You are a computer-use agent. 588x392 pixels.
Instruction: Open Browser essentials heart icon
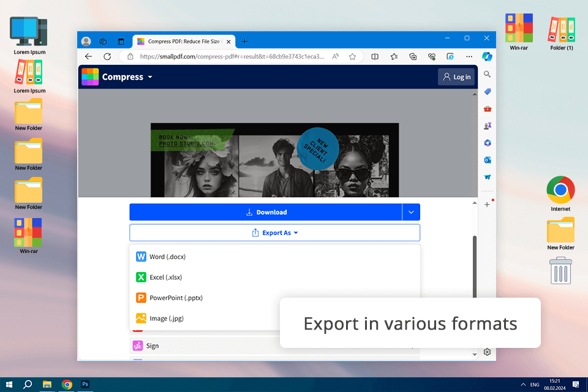coord(432,56)
